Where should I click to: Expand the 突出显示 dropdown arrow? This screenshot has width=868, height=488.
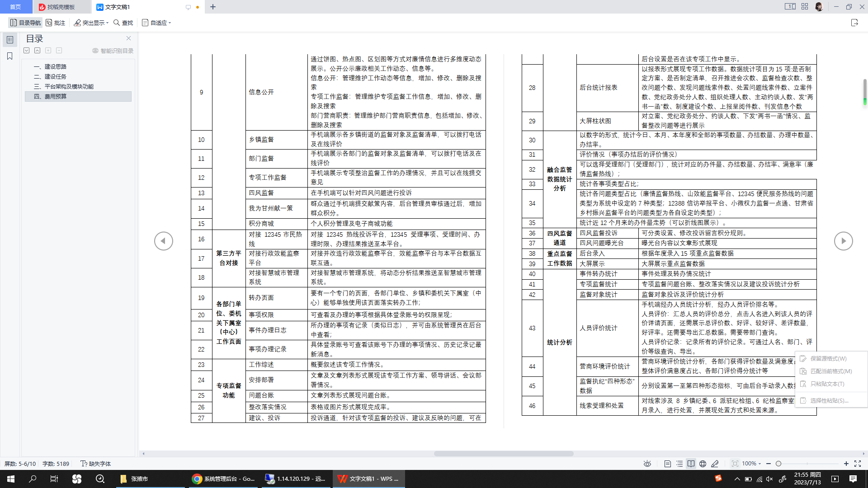click(x=108, y=23)
